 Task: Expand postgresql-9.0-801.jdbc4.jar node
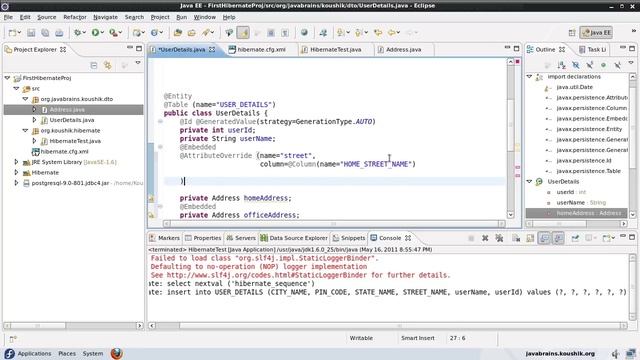click(16, 183)
